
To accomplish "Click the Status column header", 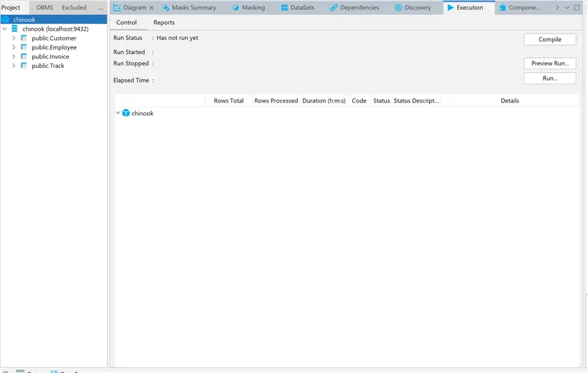I will click(x=382, y=101).
